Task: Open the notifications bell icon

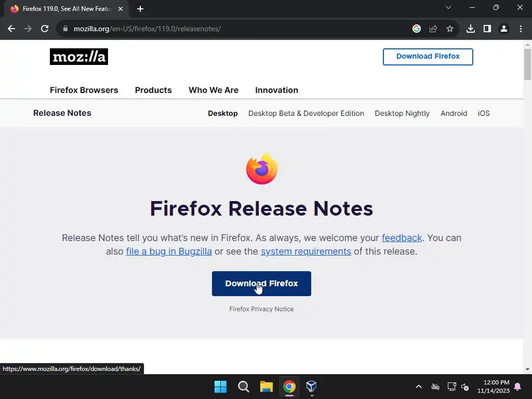Action: pos(518,387)
